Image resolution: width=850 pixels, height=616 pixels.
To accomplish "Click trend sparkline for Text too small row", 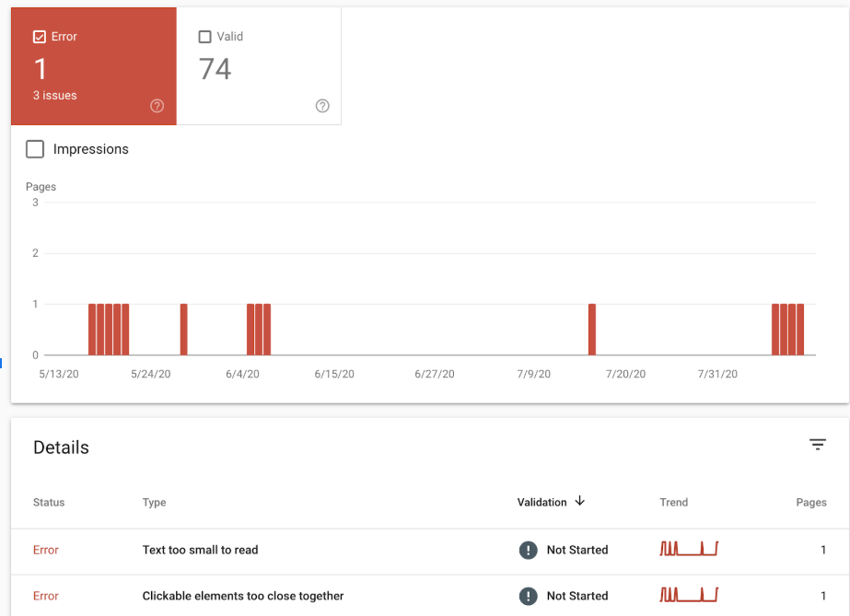I will tap(688, 550).
